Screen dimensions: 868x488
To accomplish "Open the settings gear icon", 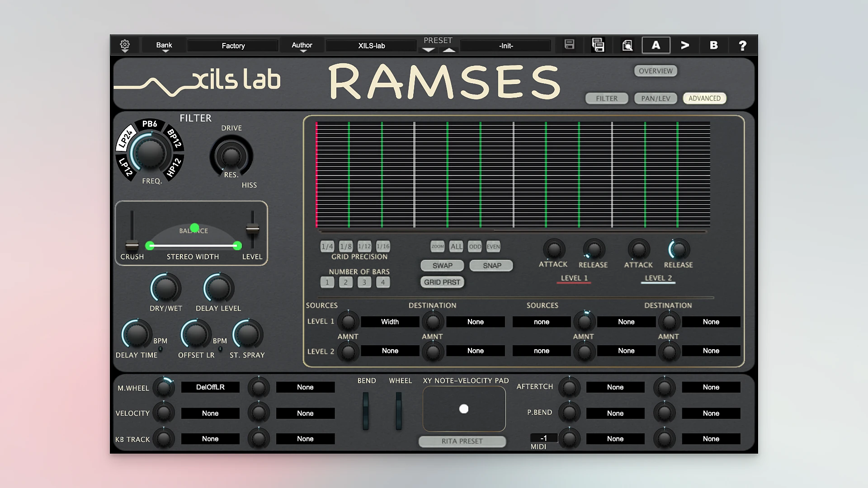I will click(125, 45).
